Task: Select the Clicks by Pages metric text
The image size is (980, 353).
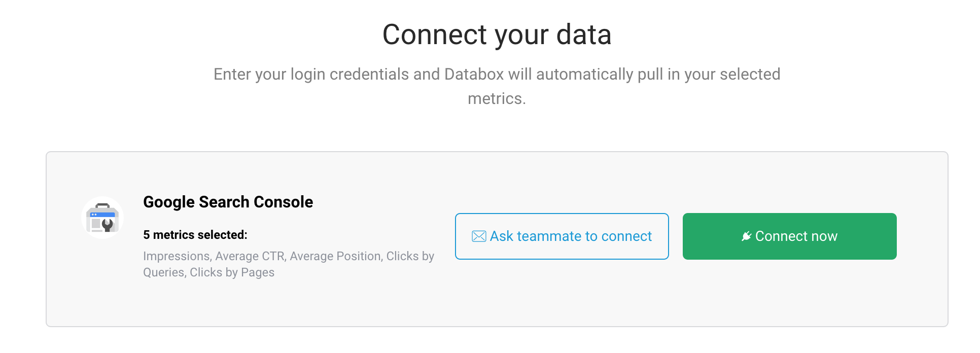Action: click(x=232, y=272)
